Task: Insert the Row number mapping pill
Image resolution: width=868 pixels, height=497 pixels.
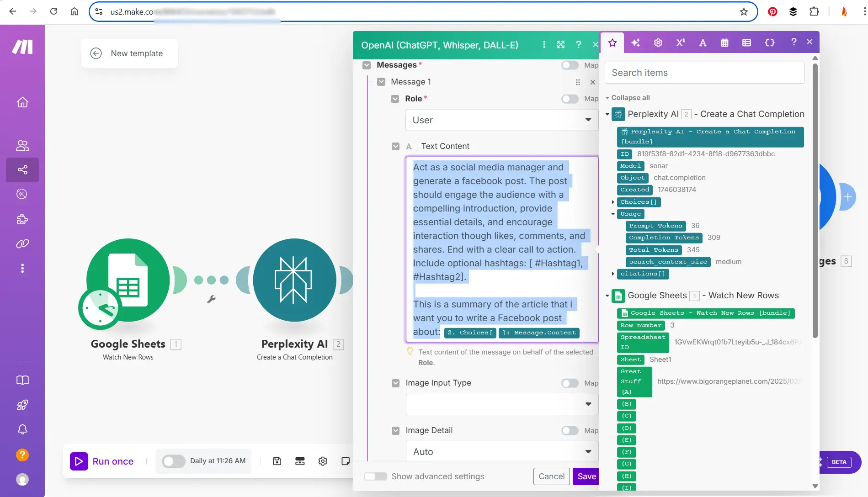Action: (640, 325)
